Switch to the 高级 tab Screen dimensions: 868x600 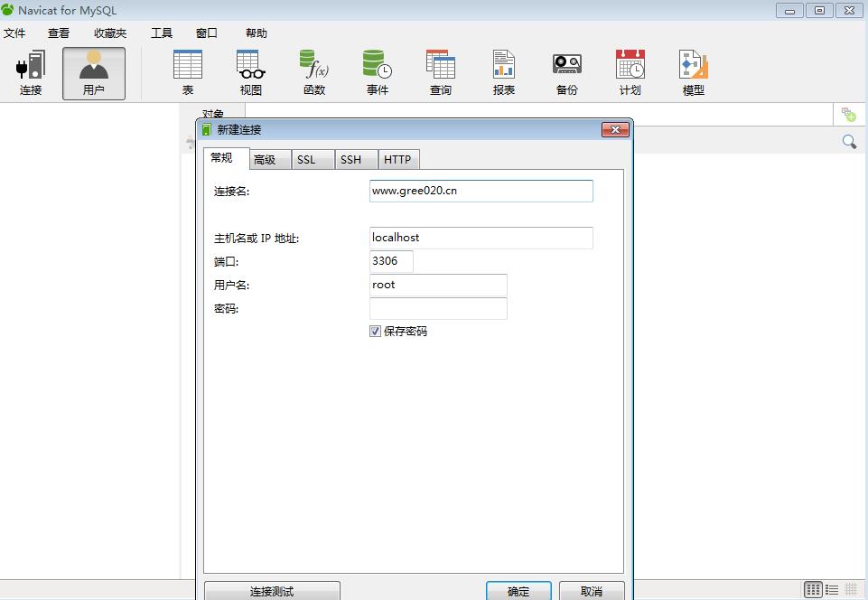pos(265,160)
